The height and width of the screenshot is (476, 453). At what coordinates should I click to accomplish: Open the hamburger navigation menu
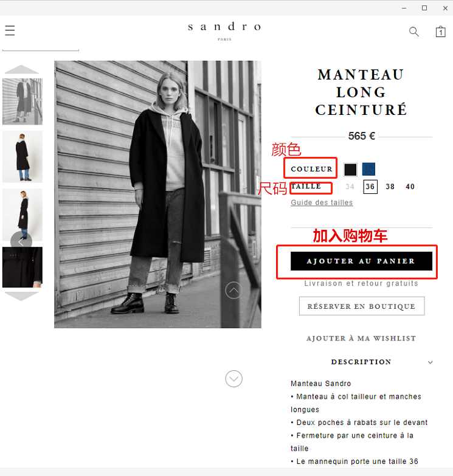point(10,30)
